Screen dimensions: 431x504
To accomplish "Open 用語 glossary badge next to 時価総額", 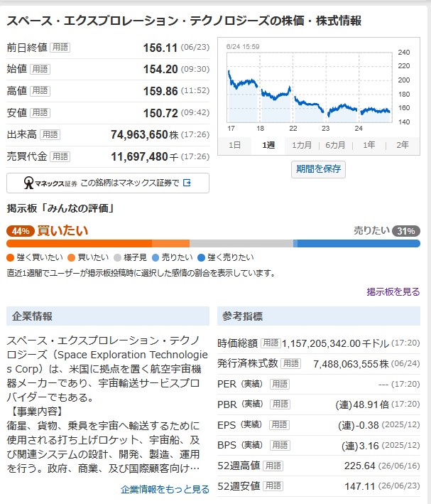I will tap(271, 343).
